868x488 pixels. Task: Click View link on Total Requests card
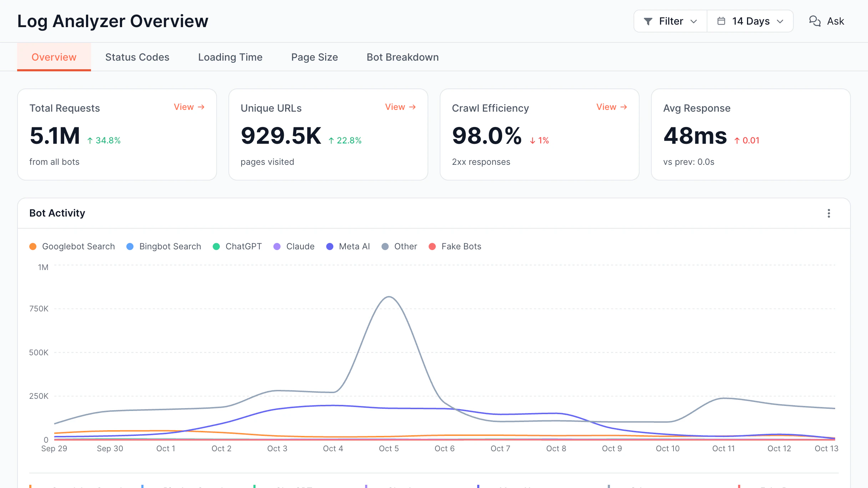pos(189,107)
